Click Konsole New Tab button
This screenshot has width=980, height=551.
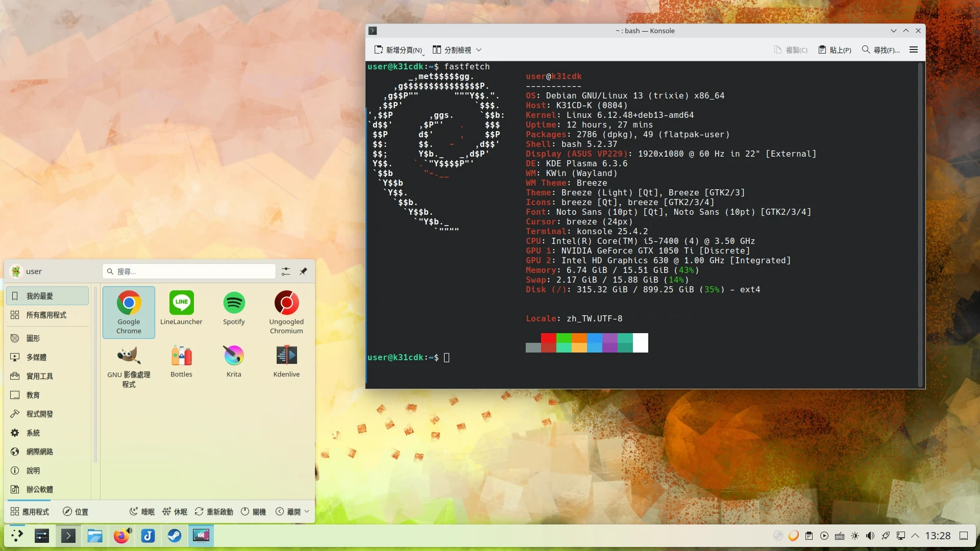[399, 50]
